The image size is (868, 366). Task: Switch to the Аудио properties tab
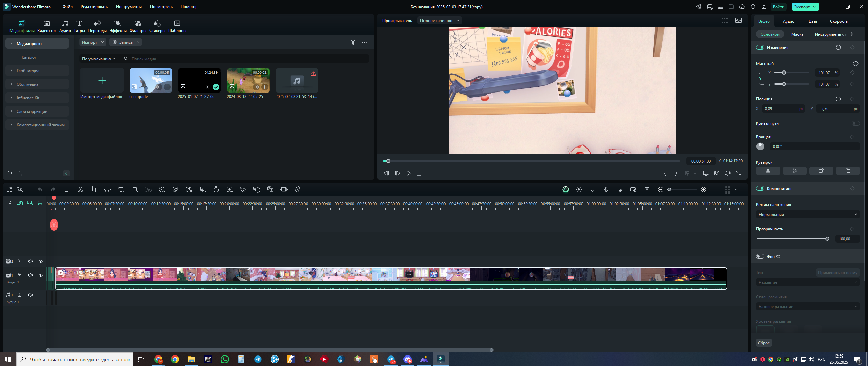coord(788,21)
